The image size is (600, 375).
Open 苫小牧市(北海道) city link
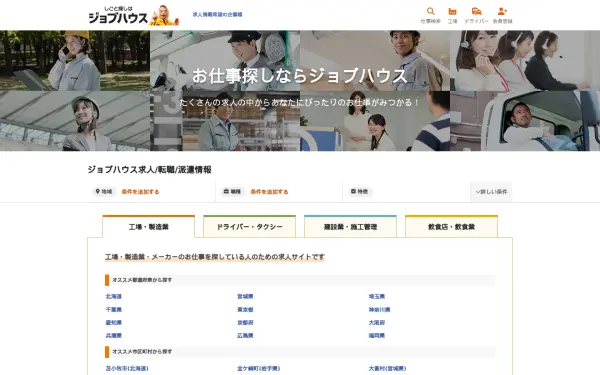pyautogui.click(x=127, y=368)
